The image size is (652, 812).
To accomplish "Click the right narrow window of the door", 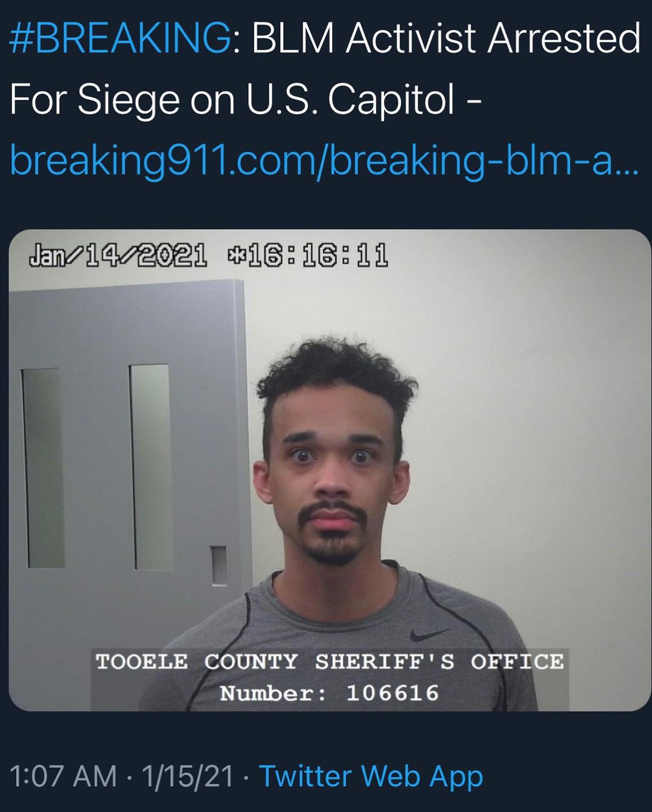I will 151,467.
